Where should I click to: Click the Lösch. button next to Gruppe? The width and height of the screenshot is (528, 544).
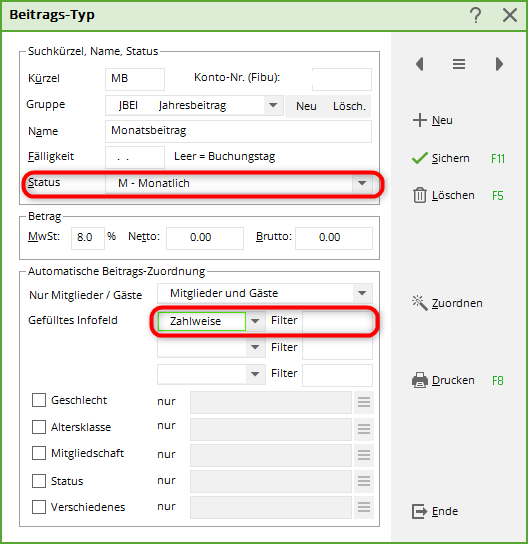[349, 106]
